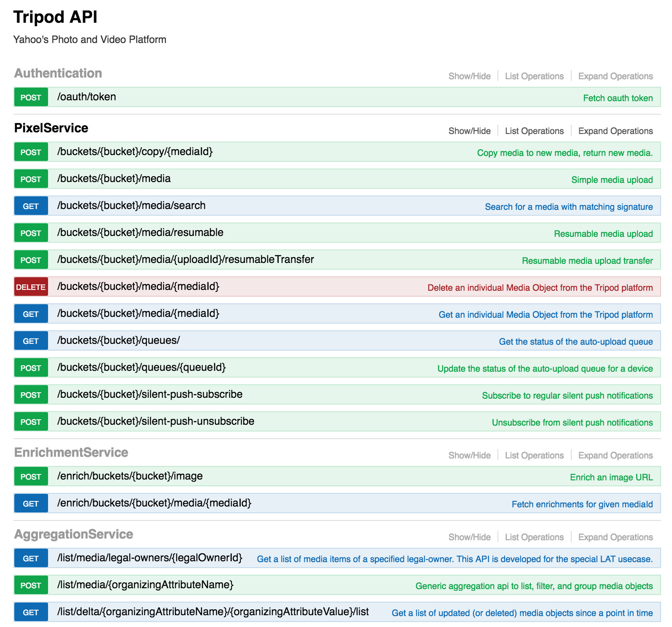Click the Enrich an image URL description
672x627 pixels.
point(611,477)
